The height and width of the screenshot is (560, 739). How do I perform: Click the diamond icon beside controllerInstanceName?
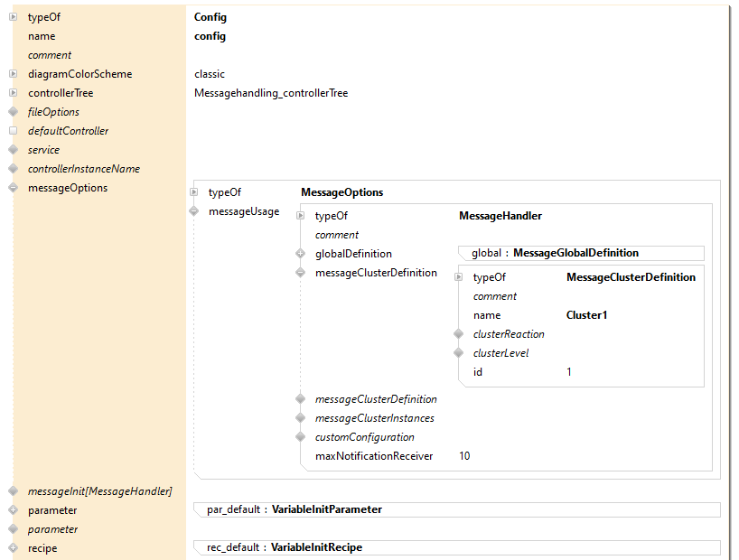coord(13,169)
